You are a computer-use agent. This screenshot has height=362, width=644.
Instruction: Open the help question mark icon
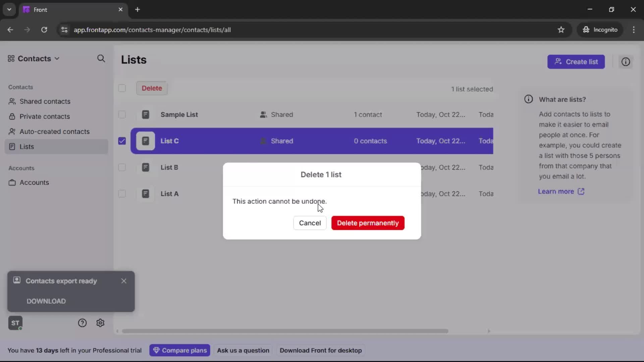pyautogui.click(x=82, y=323)
